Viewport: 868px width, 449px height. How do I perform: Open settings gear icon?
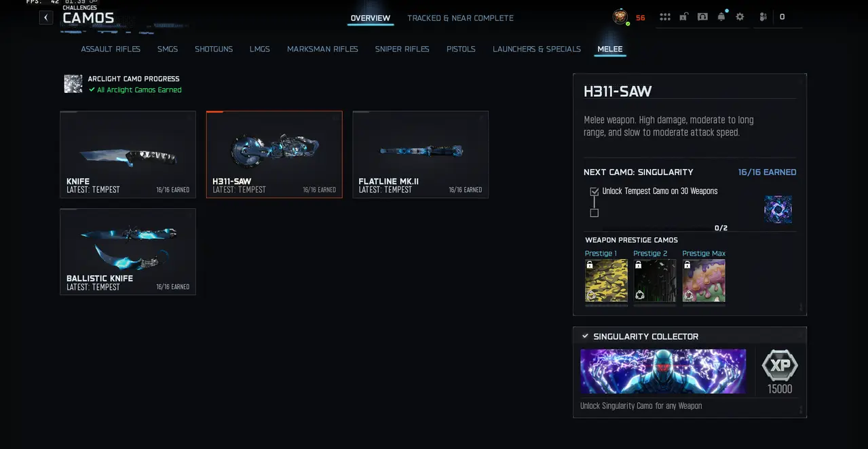tap(740, 17)
